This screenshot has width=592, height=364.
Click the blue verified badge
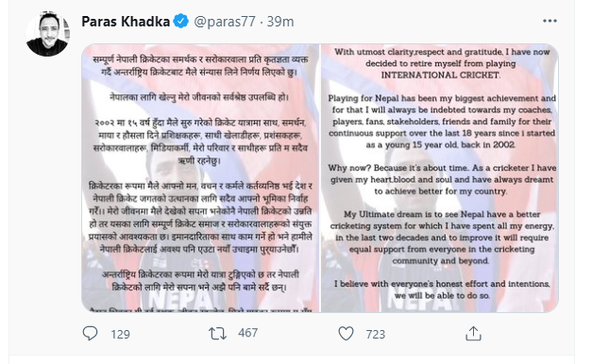pos(181,21)
